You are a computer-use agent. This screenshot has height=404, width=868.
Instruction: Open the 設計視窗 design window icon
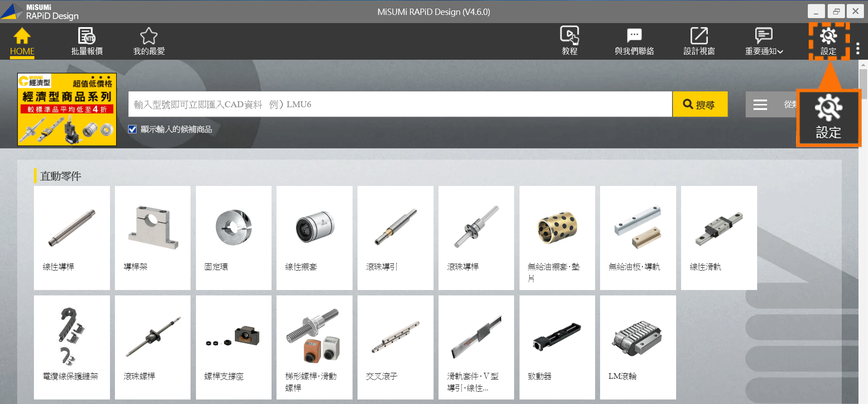(x=699, y=36)
